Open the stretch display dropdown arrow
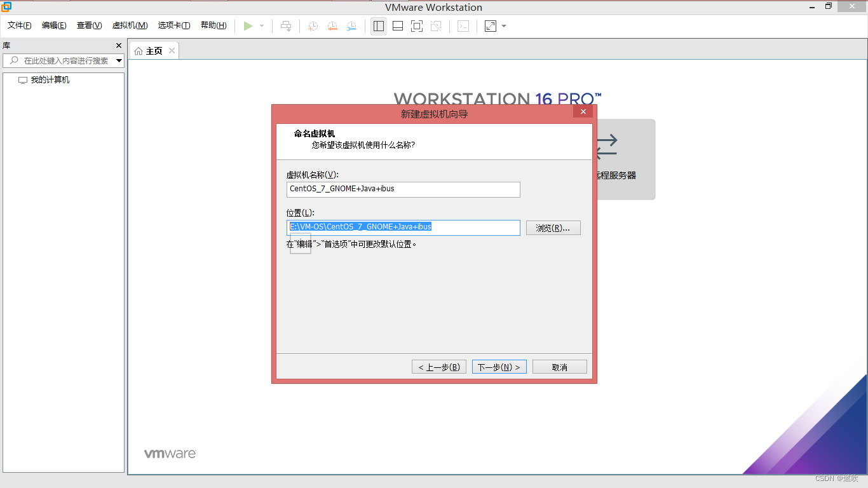Screen dimensions: 868x488 tap(504, 26)
